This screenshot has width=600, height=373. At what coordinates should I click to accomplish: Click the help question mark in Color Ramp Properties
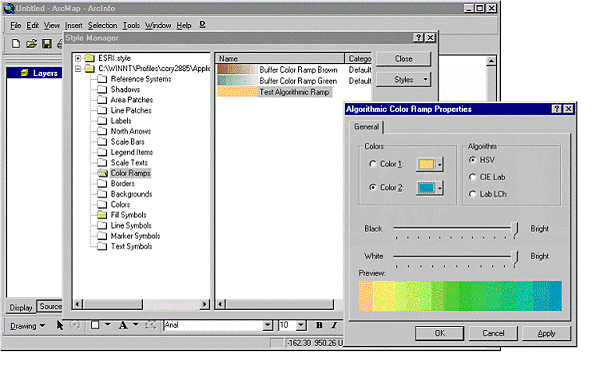point(557,109)
